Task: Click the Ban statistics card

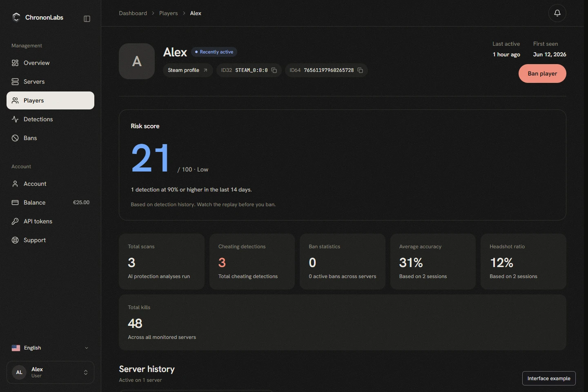Action: [343, 262]
